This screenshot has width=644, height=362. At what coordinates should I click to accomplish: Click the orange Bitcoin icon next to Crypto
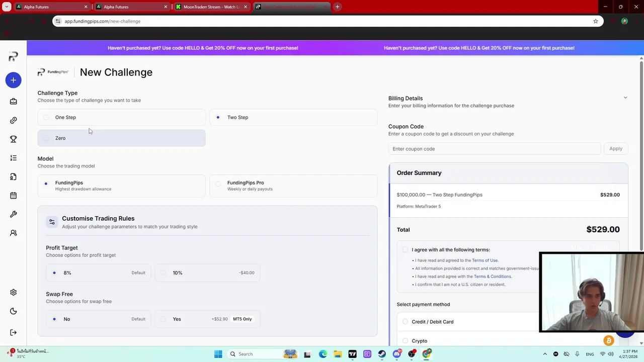click(608, 341)
